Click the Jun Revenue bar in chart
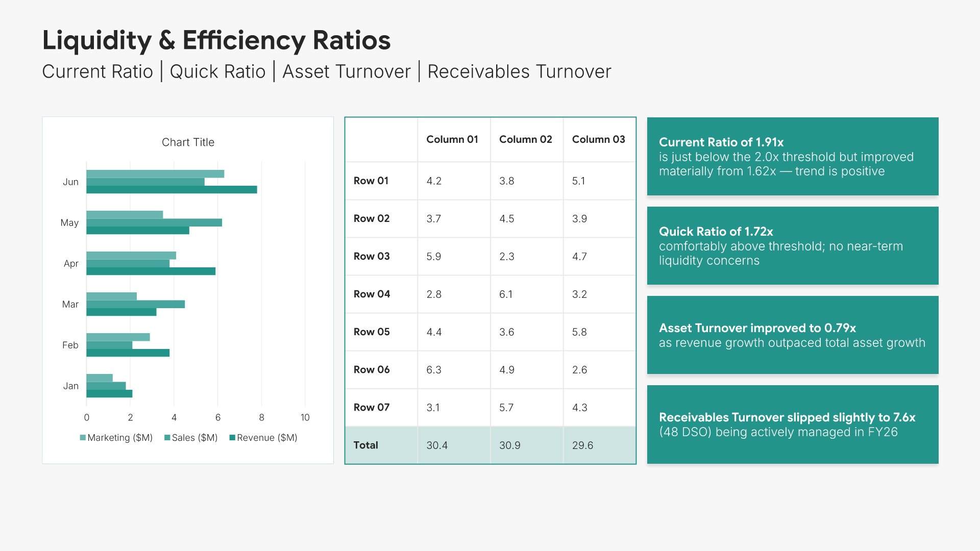980x551 pixels. click(x=171, y=190)
